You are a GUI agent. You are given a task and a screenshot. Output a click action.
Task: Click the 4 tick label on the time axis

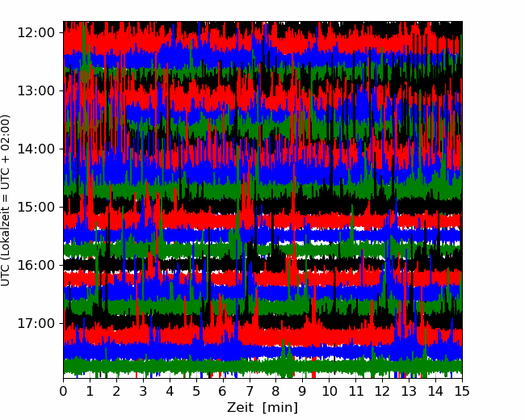click(x=170, y=391)
